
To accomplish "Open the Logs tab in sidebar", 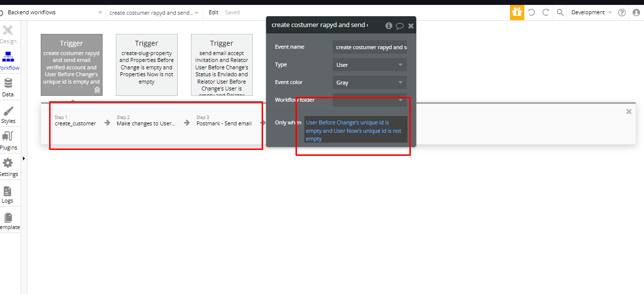I will click(x=8, y=194).
